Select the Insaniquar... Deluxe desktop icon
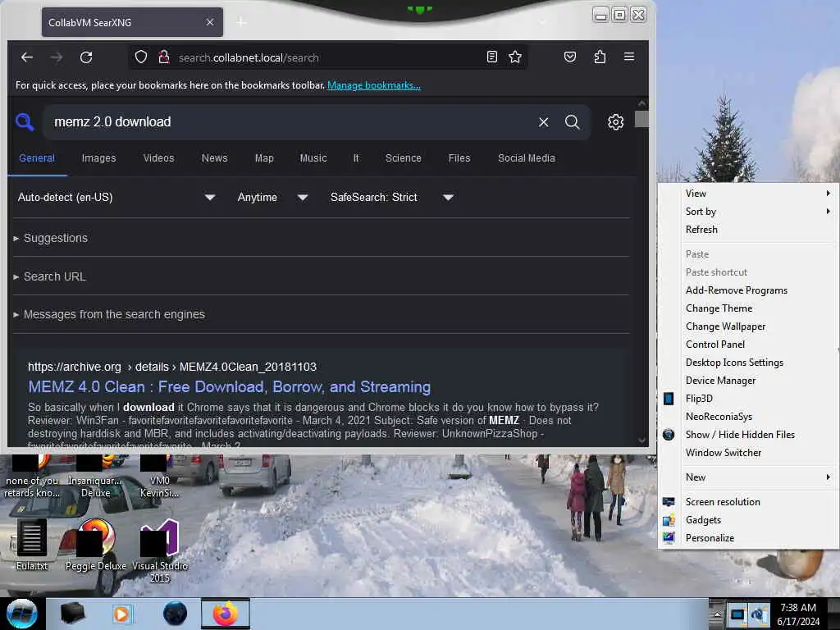The image size is (840, 630). 95,477
